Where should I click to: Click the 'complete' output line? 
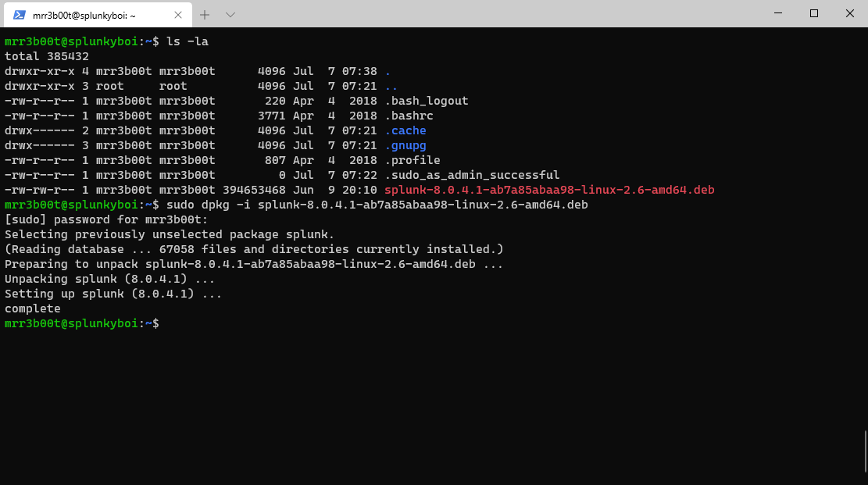(33, 309)
